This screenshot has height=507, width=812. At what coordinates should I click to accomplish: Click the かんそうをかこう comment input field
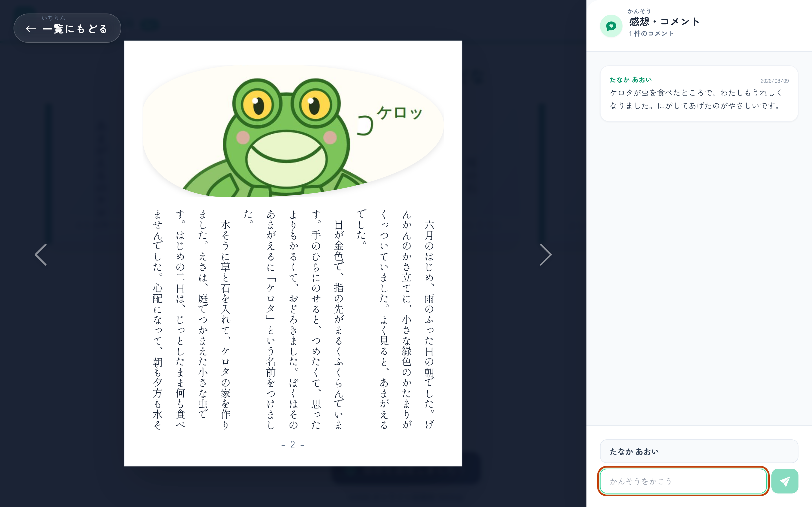tap(683, 481)
